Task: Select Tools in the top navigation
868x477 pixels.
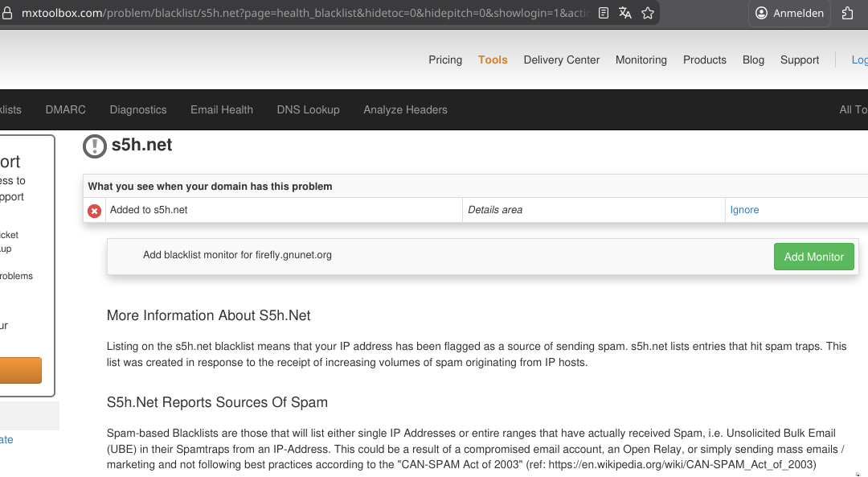Action: 493,60
